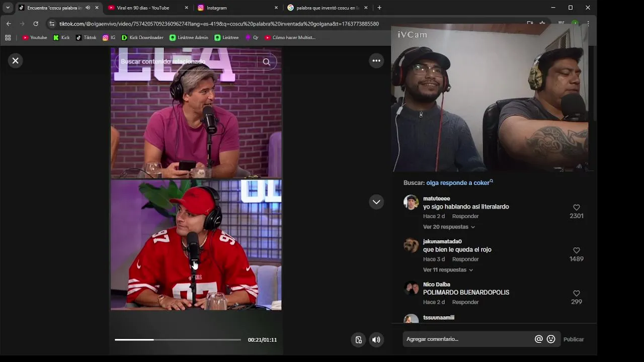Open the Kick Downloader bookmark
The width and height of the screenshot is (644, 362).
142,38
